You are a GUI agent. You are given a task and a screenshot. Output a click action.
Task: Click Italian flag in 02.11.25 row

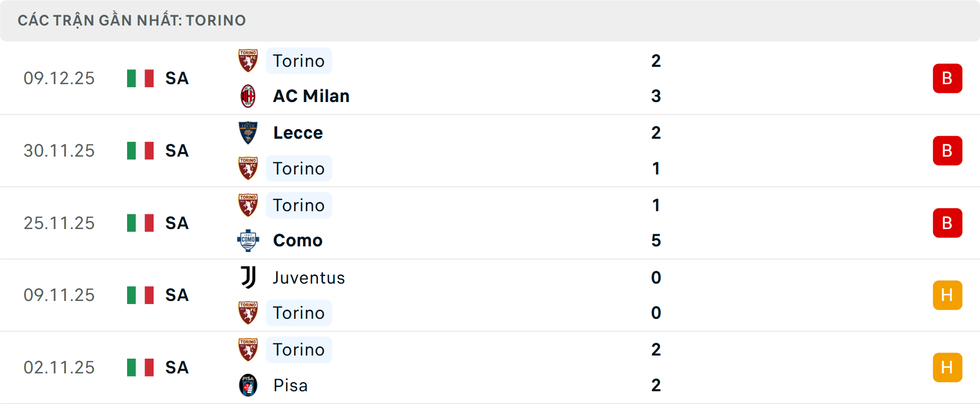(140, 367)
